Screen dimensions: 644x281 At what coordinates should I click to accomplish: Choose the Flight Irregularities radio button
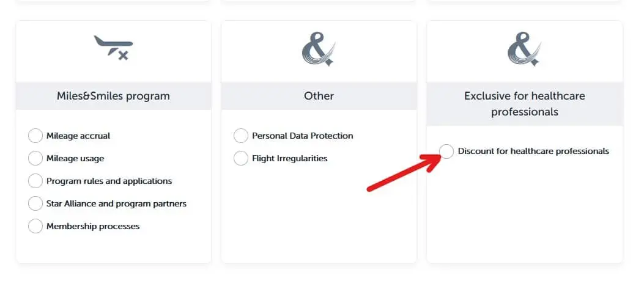pos(241,158)
